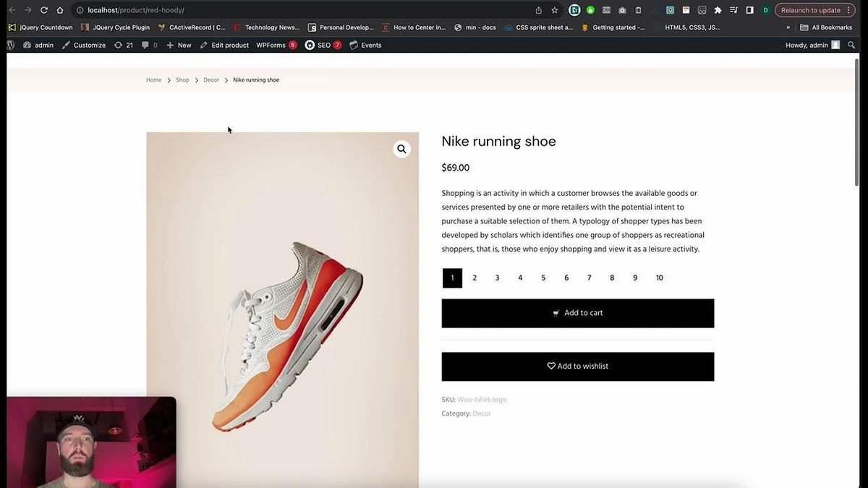This screenshot has width=868, height=488.
Task: Click the SKU Woo-tshirt-logo text
Action: 474,400
